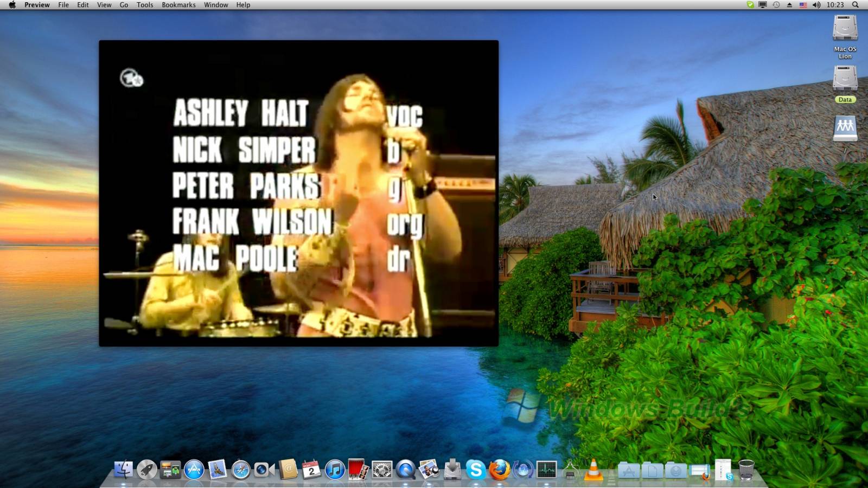Open Photo Booth from the Dock

[x=358, y=470]
